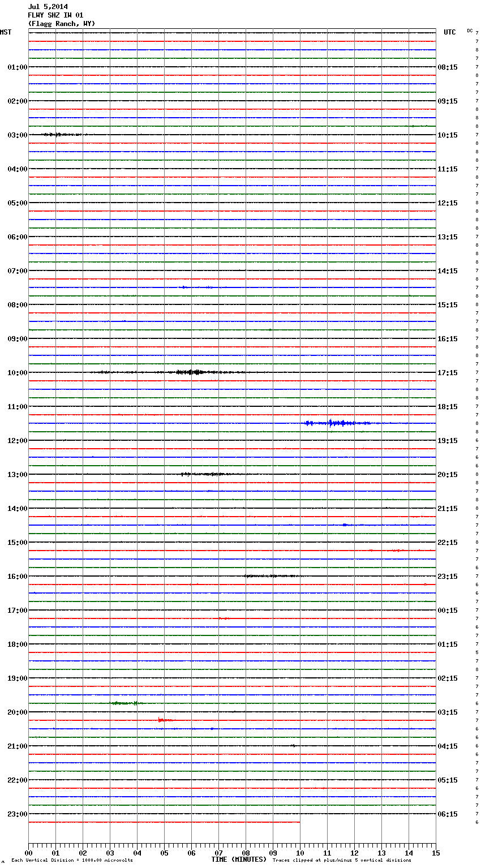Select the 15 tick on minutes axis

[436, 853]
